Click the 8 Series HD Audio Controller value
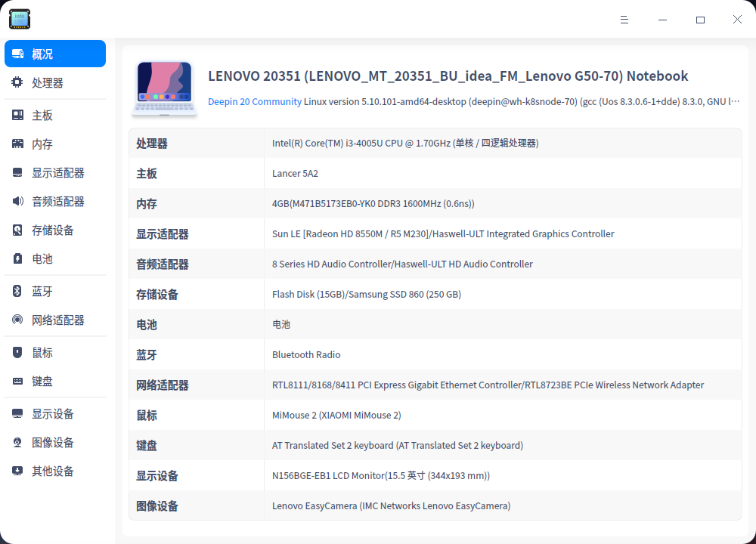The image size is (756, 544). point(402,264)
